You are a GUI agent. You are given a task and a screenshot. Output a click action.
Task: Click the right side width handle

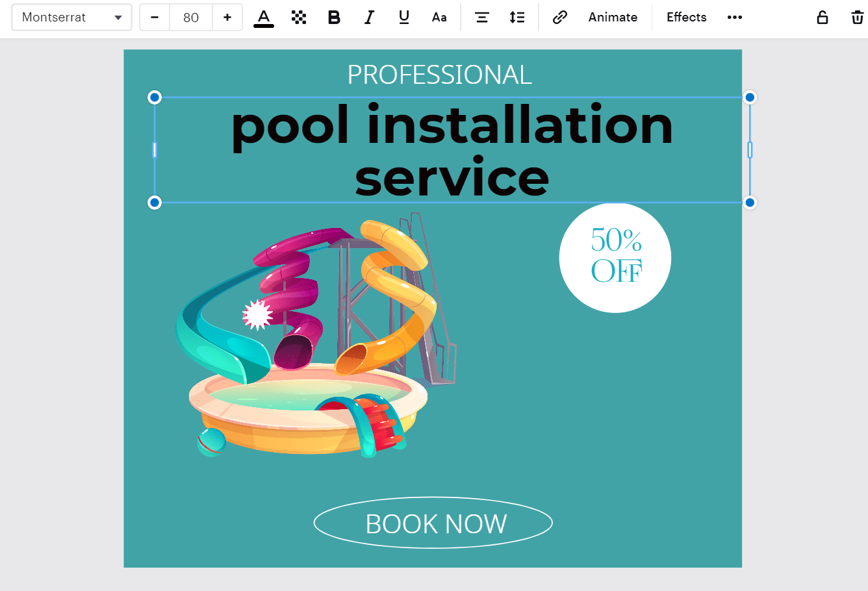click(750, 150)
